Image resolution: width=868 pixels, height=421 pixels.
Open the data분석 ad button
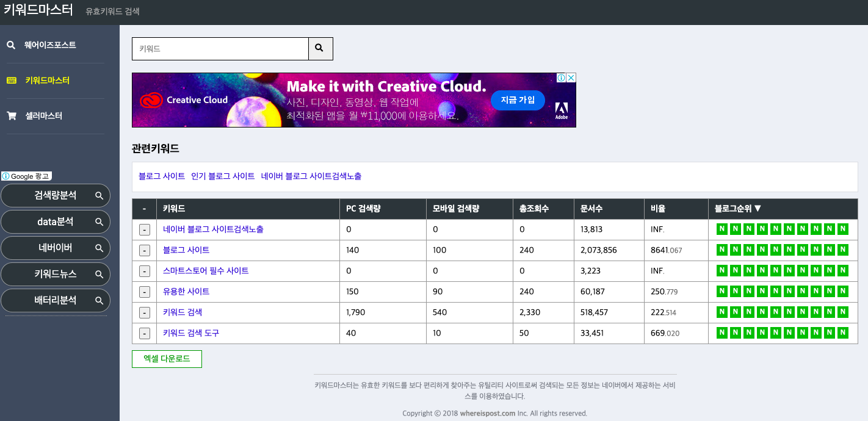56,221
